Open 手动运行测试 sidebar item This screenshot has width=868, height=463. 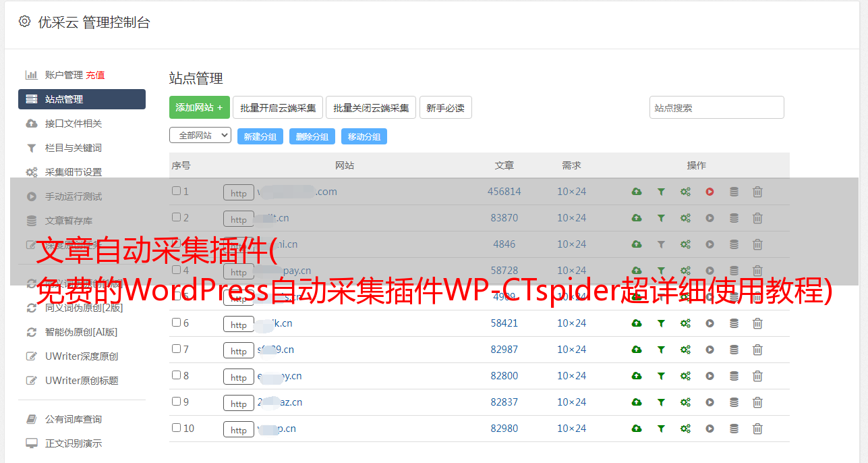coord(74,196)
